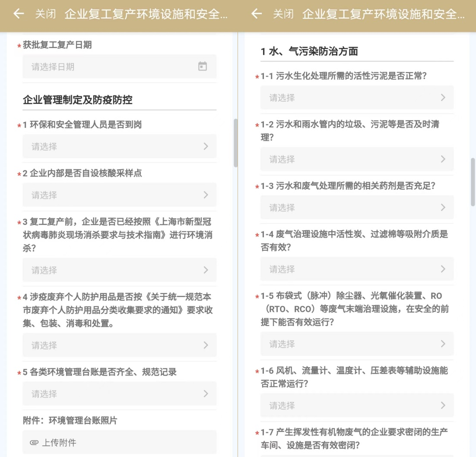
Task: Click the right page title 企业复工复产环境设施和安全
Action: 384,14
